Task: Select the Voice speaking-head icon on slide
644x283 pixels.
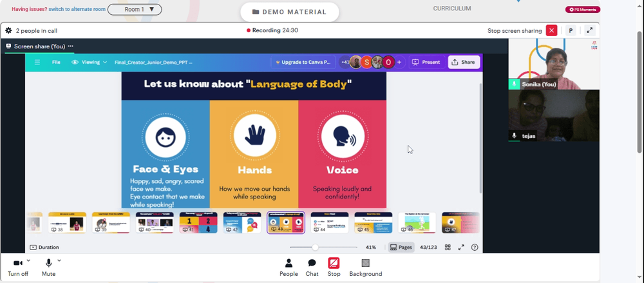Action: click(343, 136)
